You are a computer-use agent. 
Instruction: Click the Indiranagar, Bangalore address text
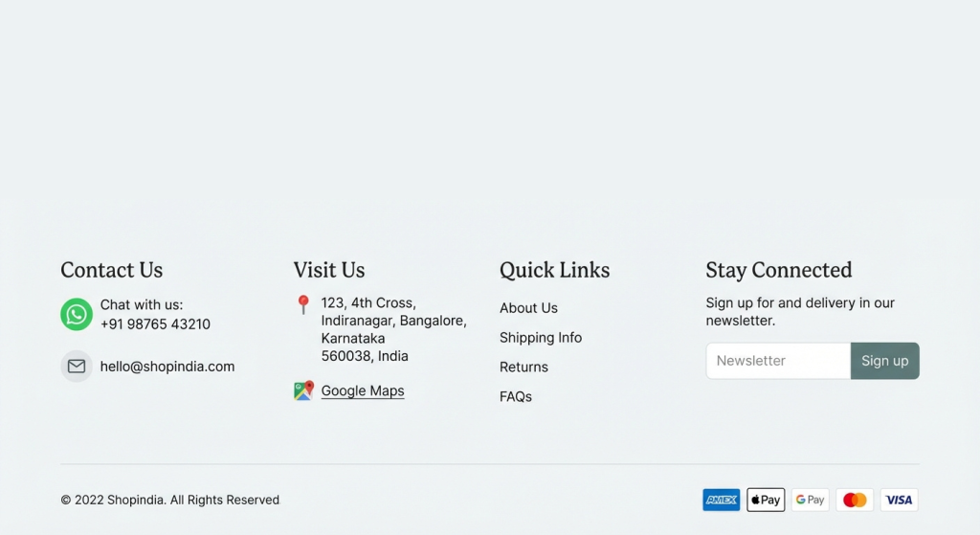[393, 321]
